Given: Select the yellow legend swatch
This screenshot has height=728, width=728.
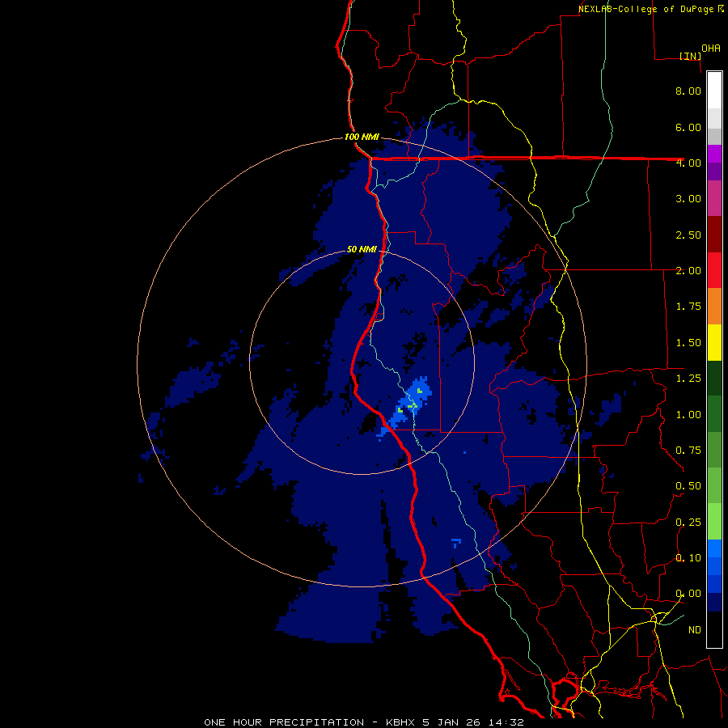Looking at the screenshot, I should 714,342.
